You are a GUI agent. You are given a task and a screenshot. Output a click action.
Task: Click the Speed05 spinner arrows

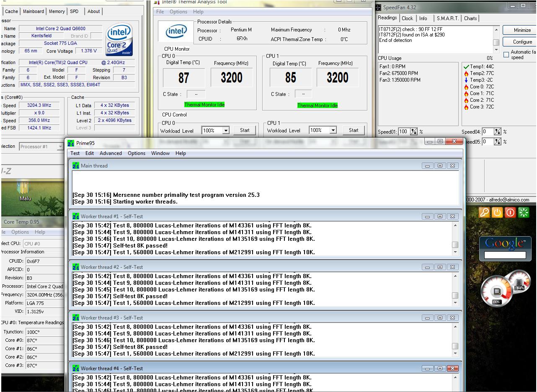[498, 142]
